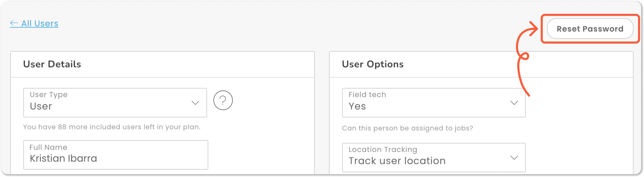Click the assigned to jobs helper text
Image resolution: width=644 pixels, height=177 pixels.
tap(408, 128)
